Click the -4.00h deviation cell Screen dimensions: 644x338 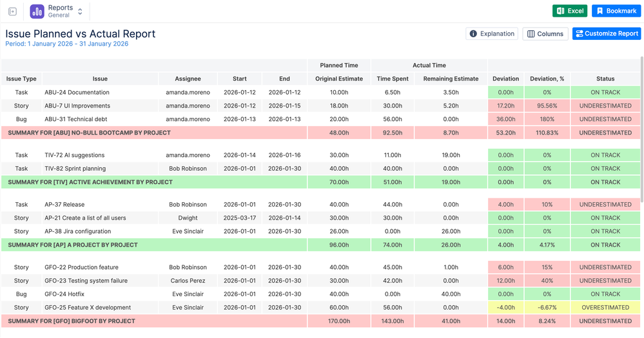tap(505, 308)
